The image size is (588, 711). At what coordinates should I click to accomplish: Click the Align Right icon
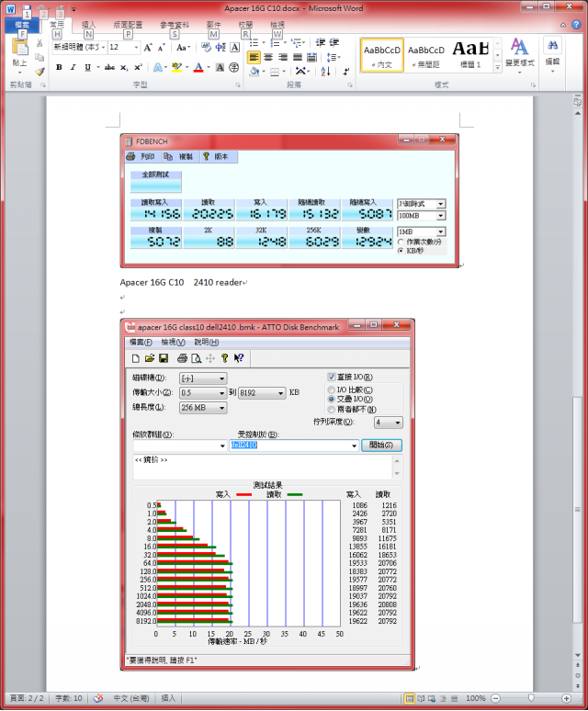pyautogui.click(x=283, y=57)
